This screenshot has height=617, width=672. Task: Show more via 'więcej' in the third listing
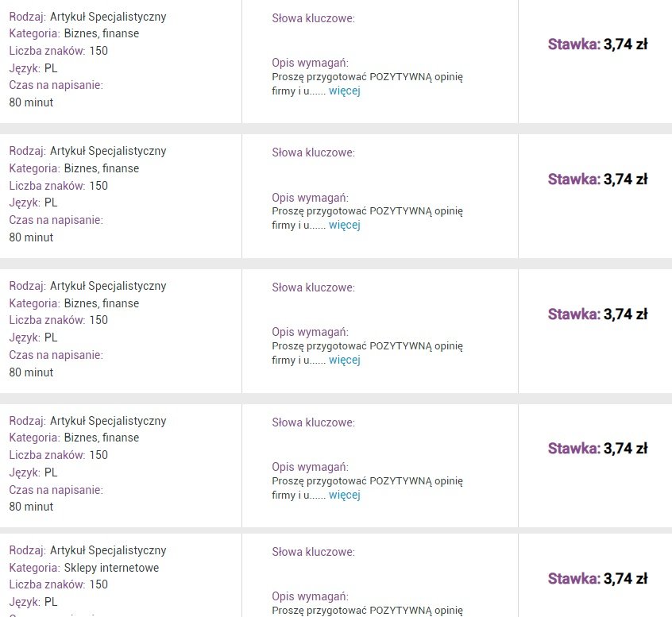click(345, 360)
